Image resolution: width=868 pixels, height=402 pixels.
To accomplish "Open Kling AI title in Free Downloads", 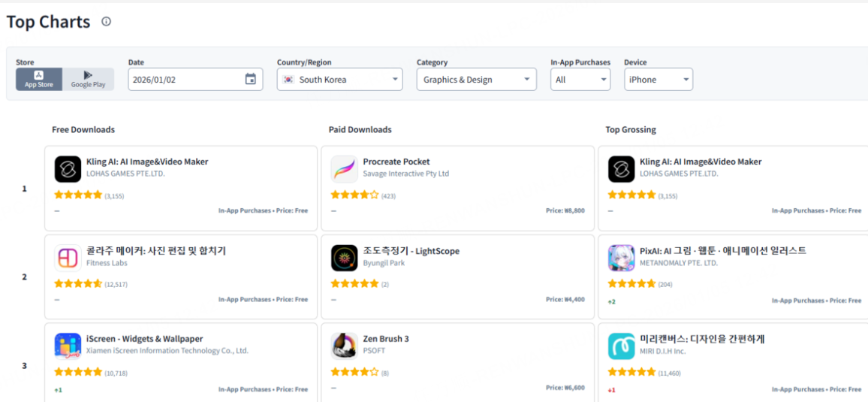I will 147,162.
